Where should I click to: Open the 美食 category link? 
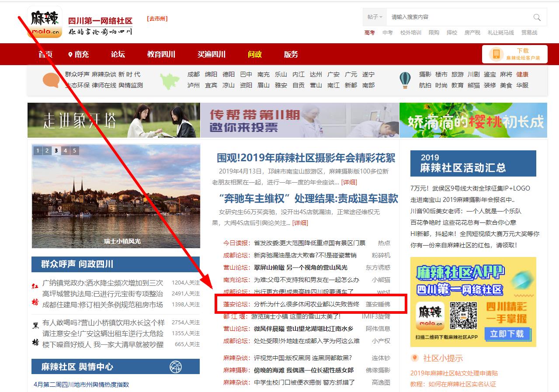click(506, 85)
